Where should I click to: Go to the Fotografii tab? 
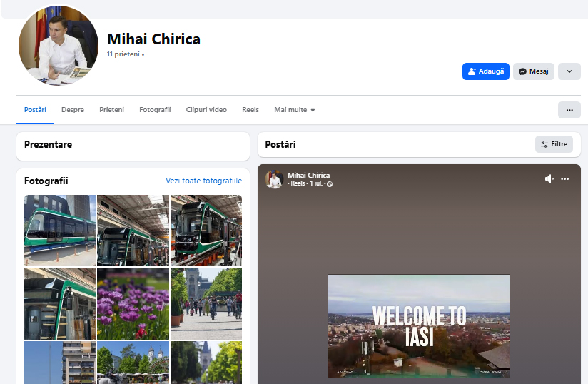tap(155, 110)
